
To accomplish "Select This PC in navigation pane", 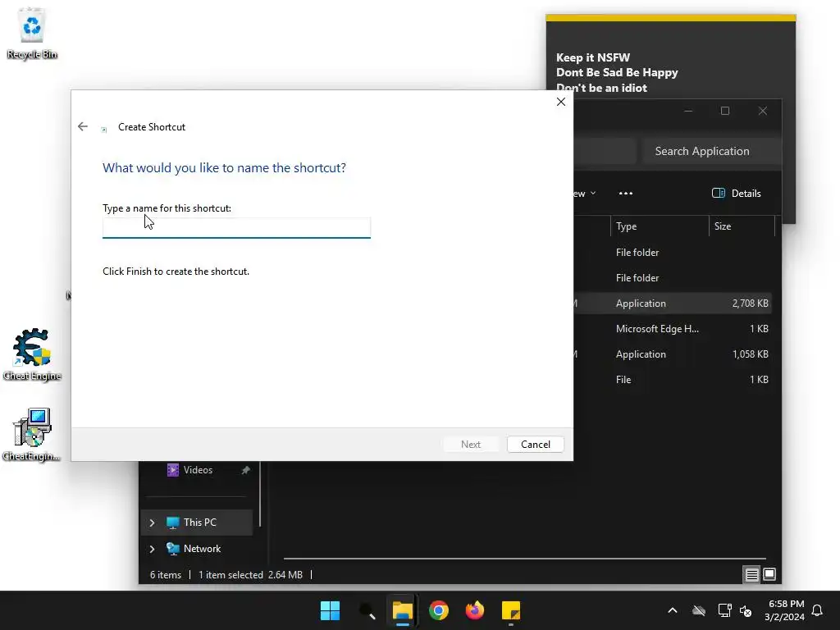I will (x=199, y=523).
